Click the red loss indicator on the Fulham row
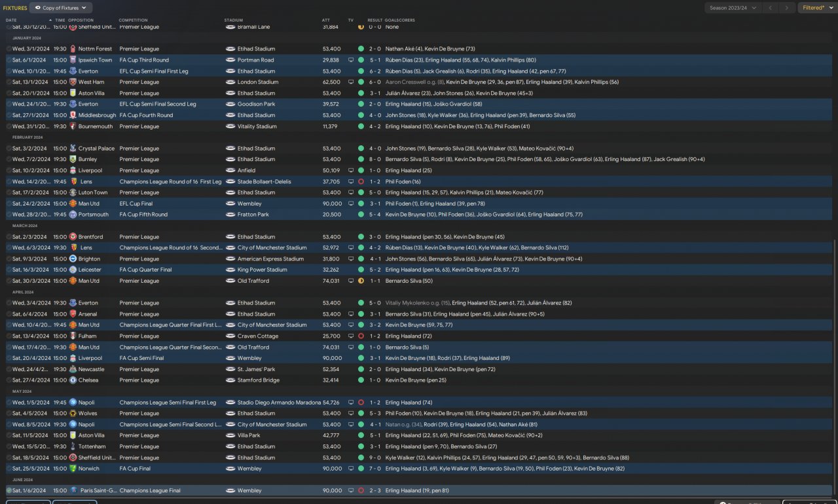The image size is (838, 504). (x=361, y=336)
